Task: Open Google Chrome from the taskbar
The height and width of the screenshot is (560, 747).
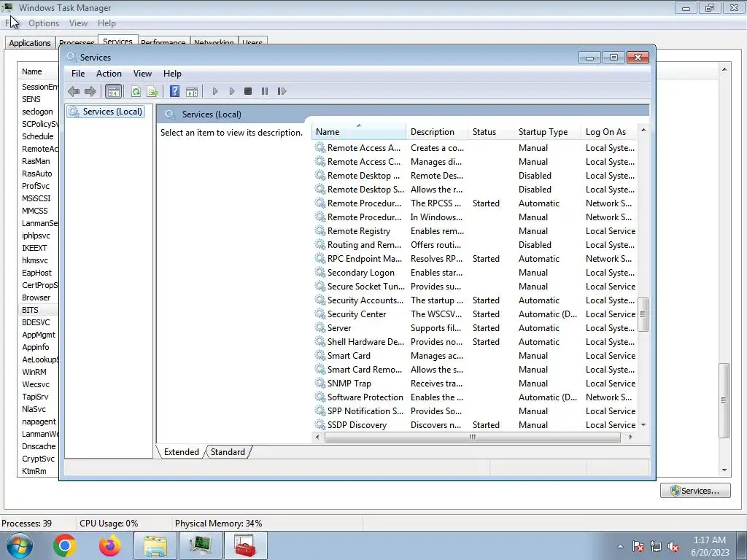Action: point(65,545)
